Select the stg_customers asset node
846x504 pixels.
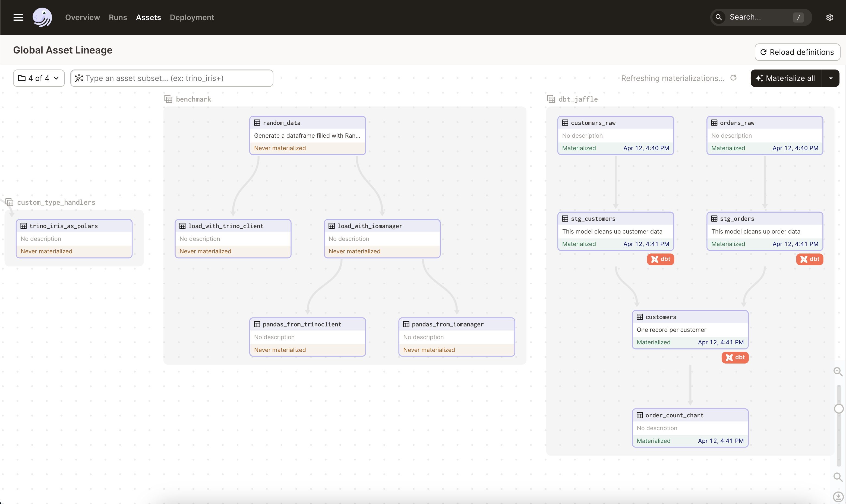click(615, 231)
